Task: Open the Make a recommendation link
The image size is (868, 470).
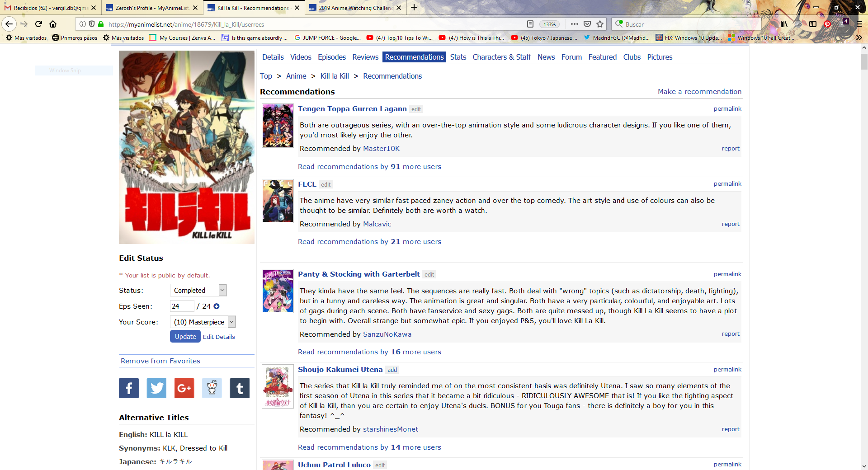Action: click(699, 92)
